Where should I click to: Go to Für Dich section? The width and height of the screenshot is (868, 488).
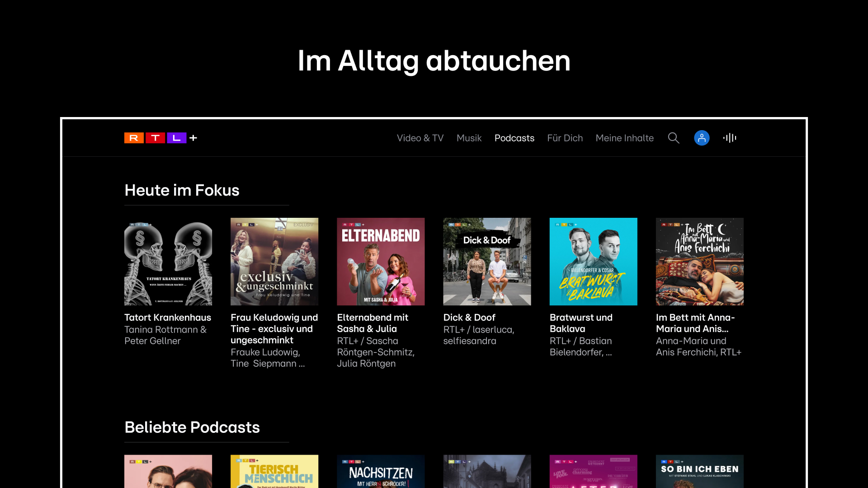[565, 138]
